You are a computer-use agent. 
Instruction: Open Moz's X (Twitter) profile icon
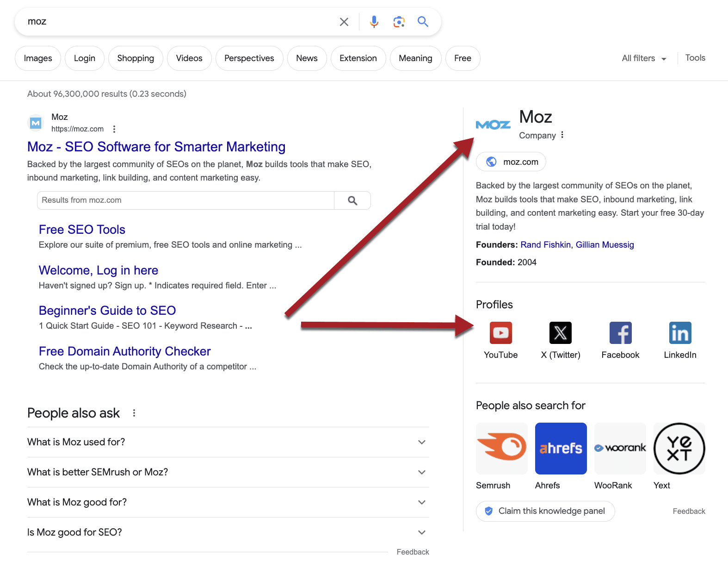point(560,333)
